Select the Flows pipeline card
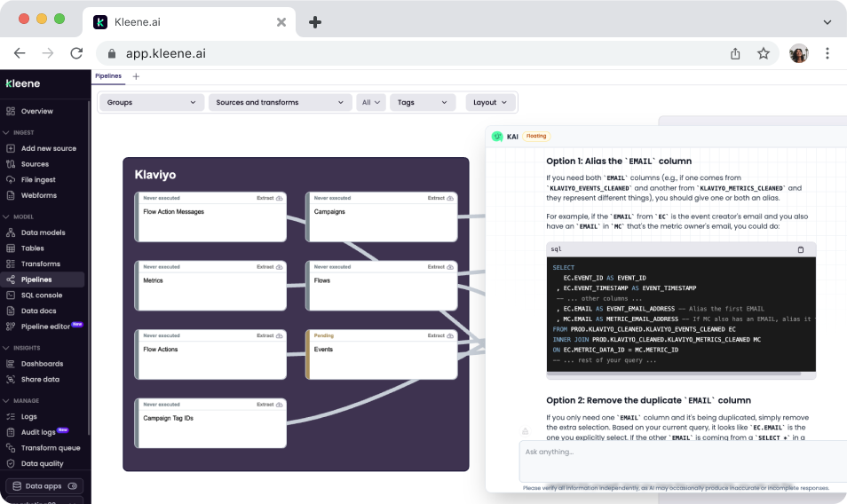This screenshot has height=504, width=847. [x=382, y=286]
